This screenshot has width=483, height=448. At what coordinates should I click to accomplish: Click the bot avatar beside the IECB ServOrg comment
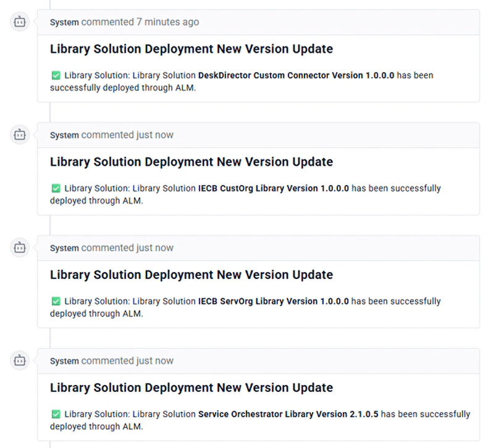[x=20, y=248]
